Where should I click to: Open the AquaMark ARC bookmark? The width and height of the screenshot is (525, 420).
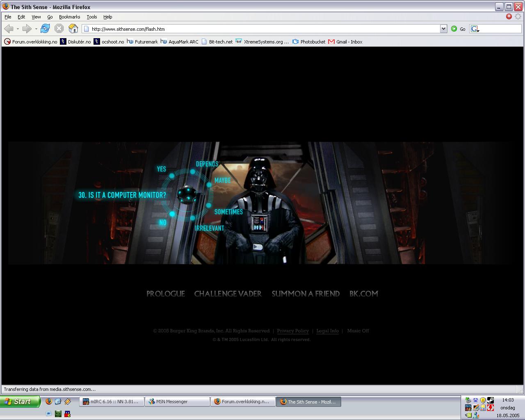tap(179, 42)
